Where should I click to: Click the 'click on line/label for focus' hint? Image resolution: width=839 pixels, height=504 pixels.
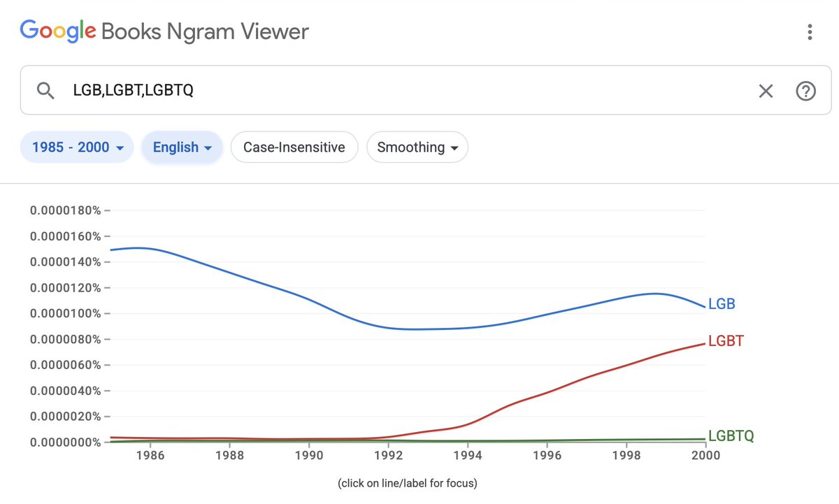[408, 483]
